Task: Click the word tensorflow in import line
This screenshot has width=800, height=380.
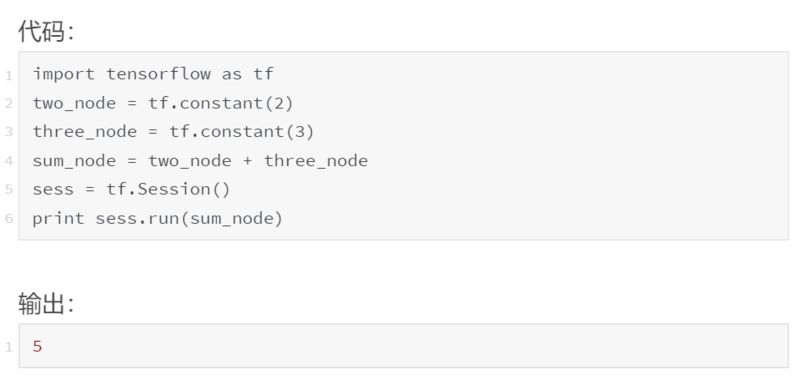Action: coord(159,74)
